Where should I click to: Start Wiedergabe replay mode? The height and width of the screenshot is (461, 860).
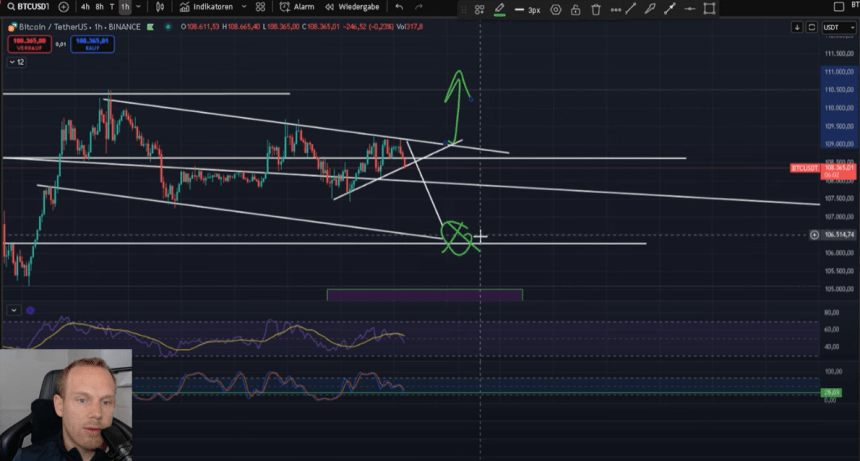352,7
